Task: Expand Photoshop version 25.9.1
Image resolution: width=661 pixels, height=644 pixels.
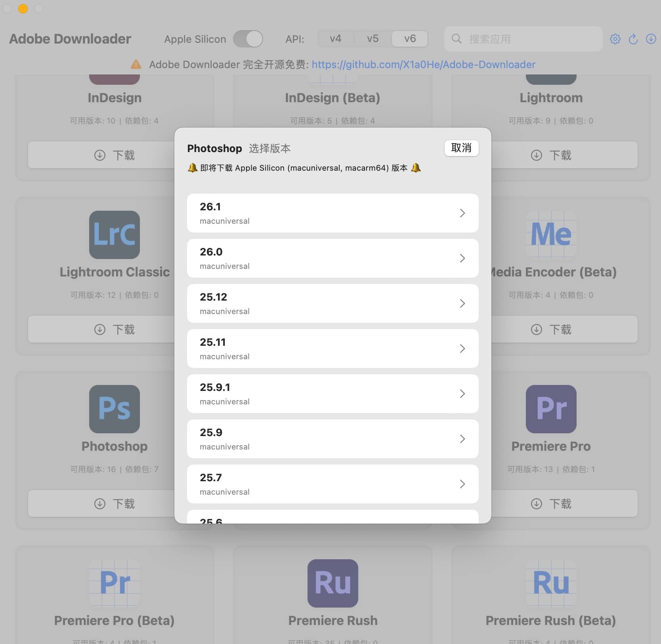Action: click(x=332, y=394)
